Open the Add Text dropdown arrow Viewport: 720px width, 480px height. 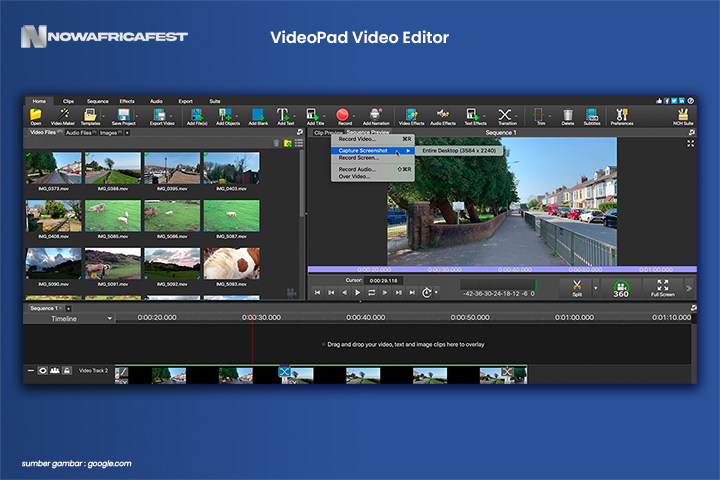coord(294,116)
